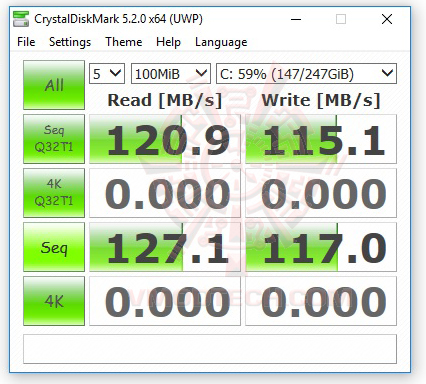Open the Settings menu
426x384 pixels.
[70, 42]
